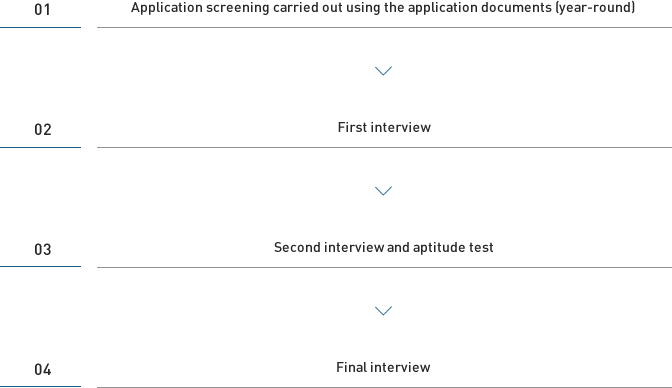Click the Final interview label

point(383,367)
